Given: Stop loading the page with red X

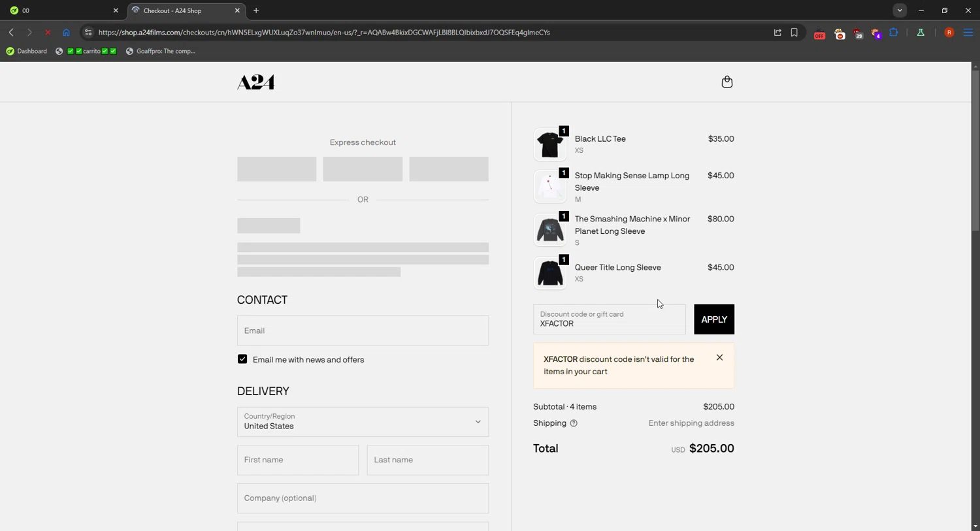Looking at the screenshot, I should click(48, 32).
